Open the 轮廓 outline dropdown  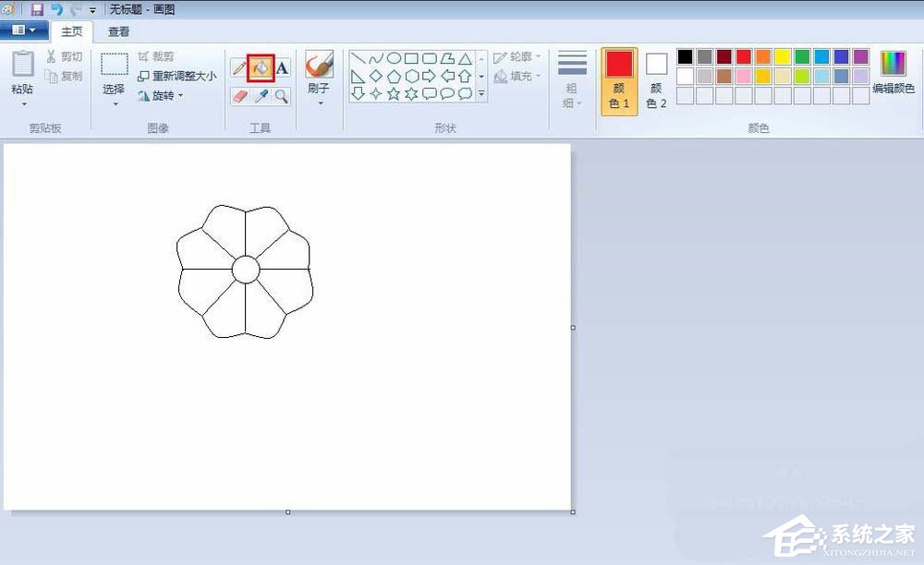pyautogui.click(x=519, y=57)
